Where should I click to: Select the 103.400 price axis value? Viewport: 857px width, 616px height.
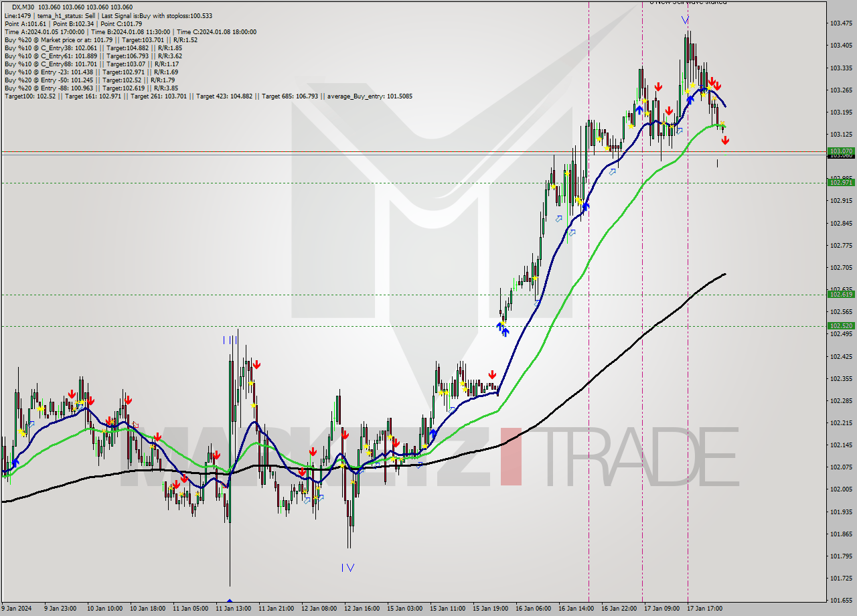[841, 46]
